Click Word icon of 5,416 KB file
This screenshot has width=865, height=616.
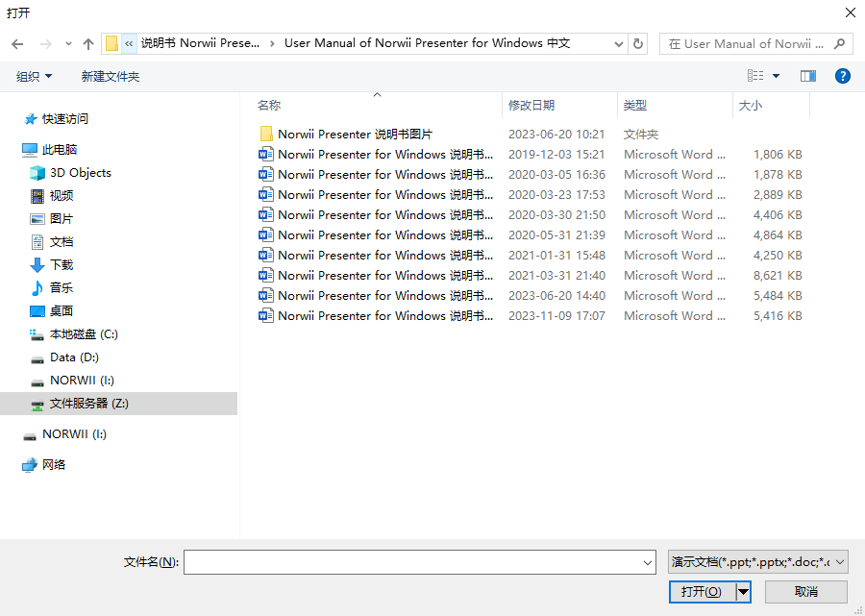coord(266,315)
